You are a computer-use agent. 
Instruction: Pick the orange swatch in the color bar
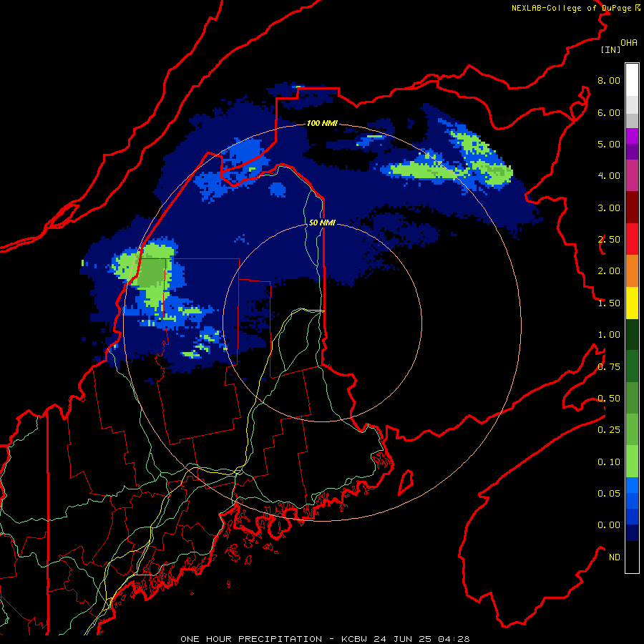coord(632,271)
